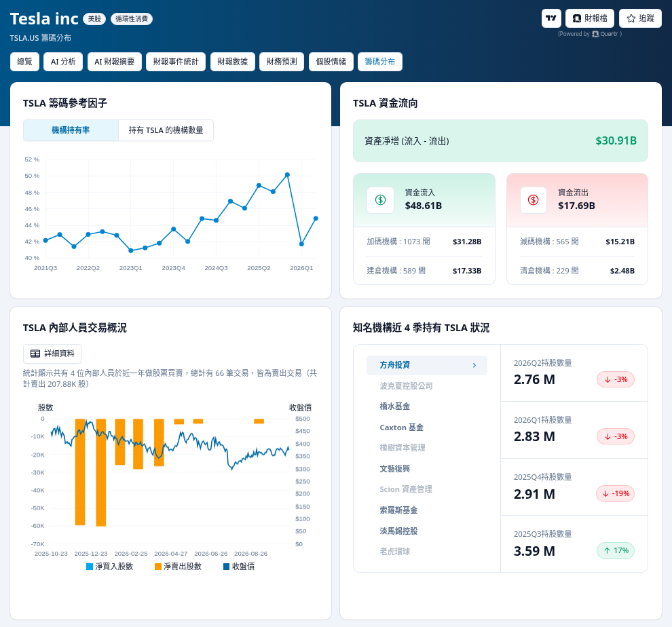The image size is (672, 627).
Task: Click the $17.69B outflow amount
Action: (x=576, y=206)
